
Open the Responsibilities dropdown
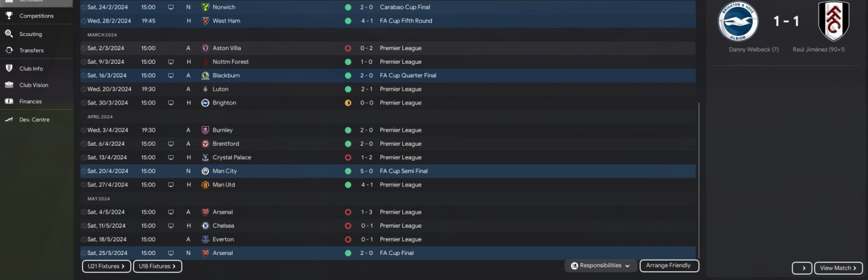pyautogui.click(x=600, y=266)
